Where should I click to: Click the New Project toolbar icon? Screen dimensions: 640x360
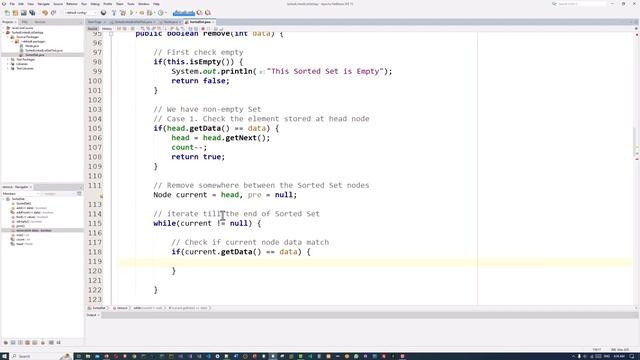click(x=15, y=13)
